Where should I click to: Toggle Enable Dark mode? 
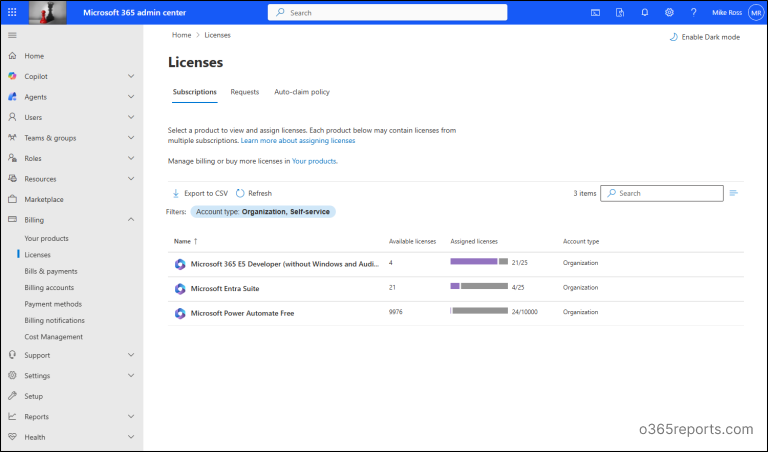point(704,37)
